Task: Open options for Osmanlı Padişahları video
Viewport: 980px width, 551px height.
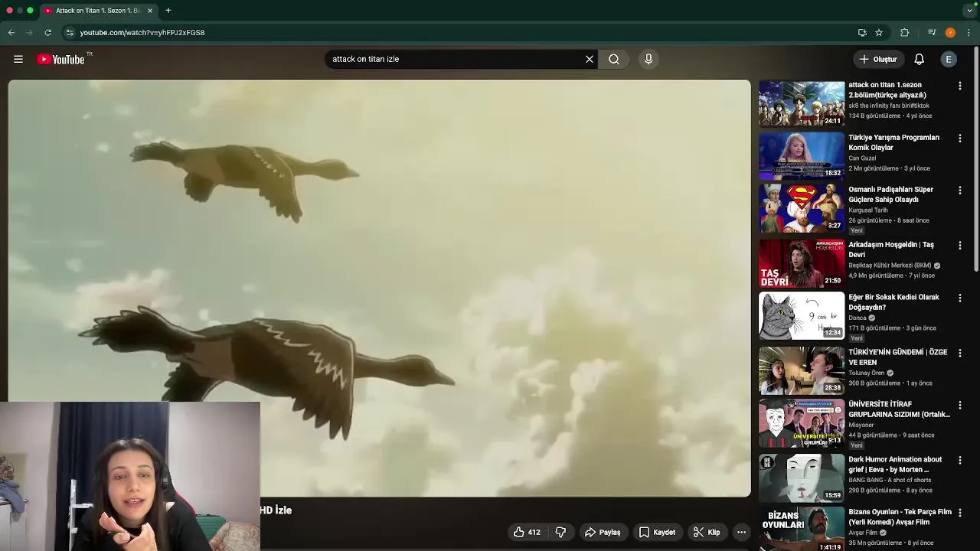Action: point(960,191)
